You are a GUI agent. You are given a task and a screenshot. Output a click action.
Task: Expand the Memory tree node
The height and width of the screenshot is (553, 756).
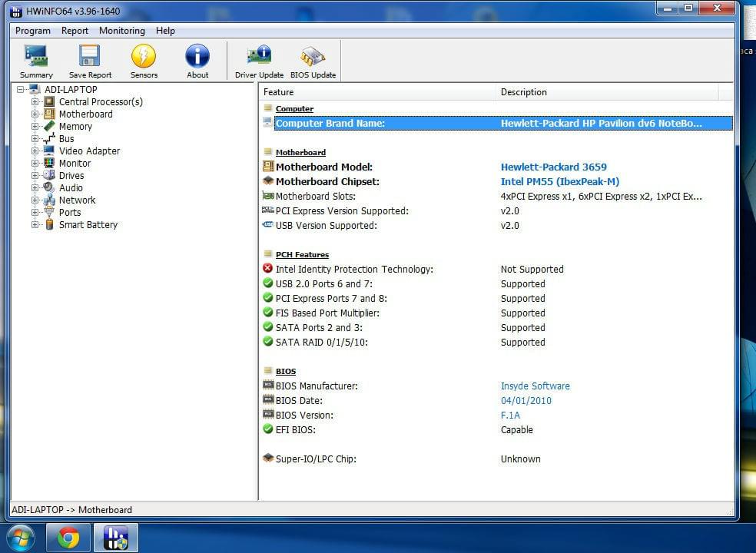[35, 126]
